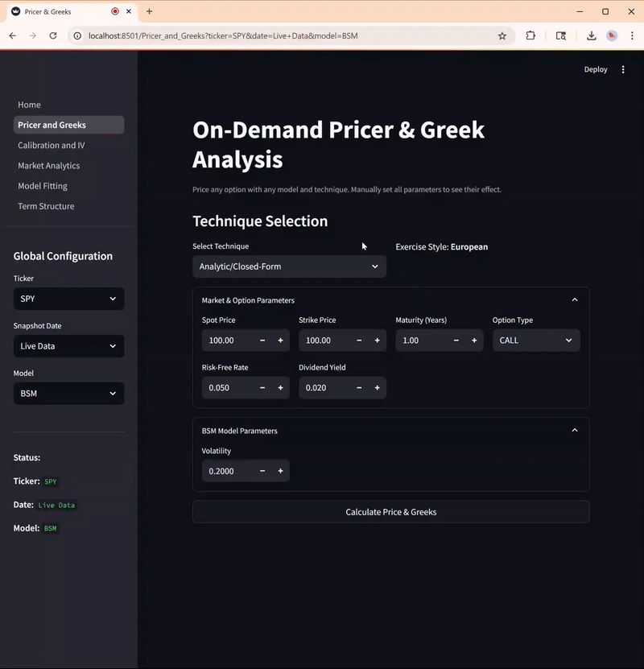Open the Streamlit app kebab menu
The height and width of the screenshot is (669, 644).
click(623, 69)
